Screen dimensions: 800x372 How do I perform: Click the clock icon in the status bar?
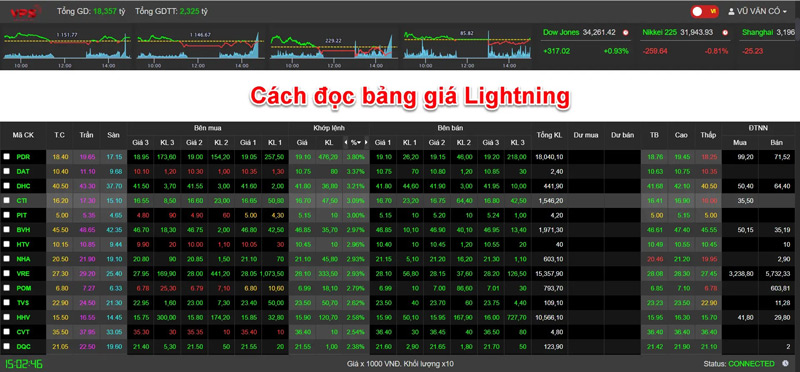click(785, 364)
